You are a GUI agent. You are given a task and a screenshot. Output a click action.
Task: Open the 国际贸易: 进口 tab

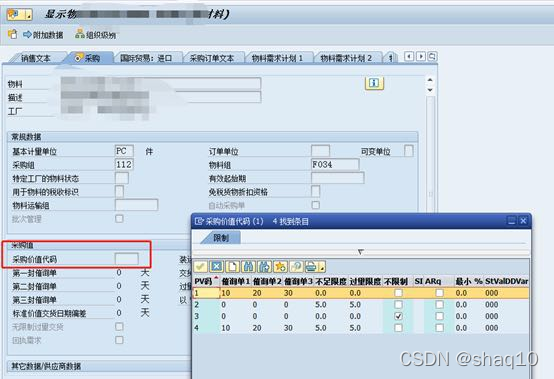click(x=146, y=58)
